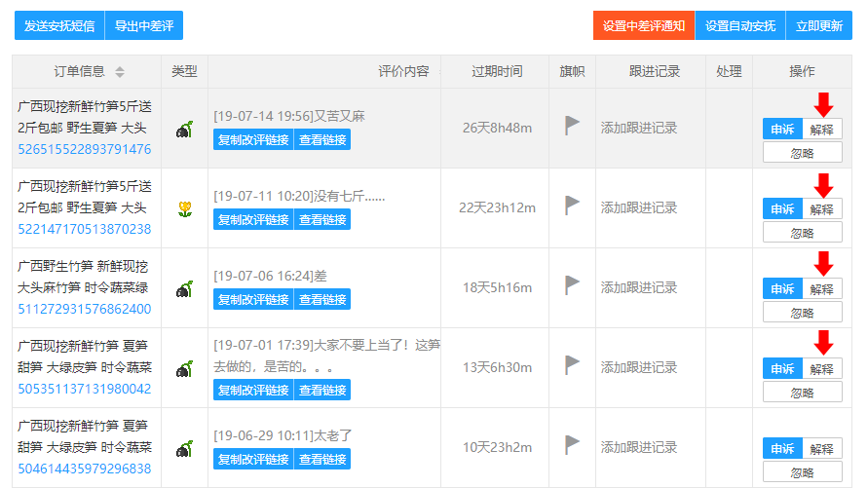Click the flag icon for order 505351137131980042
The width and height of the screenshot is (868, 488).
[572, 365]
